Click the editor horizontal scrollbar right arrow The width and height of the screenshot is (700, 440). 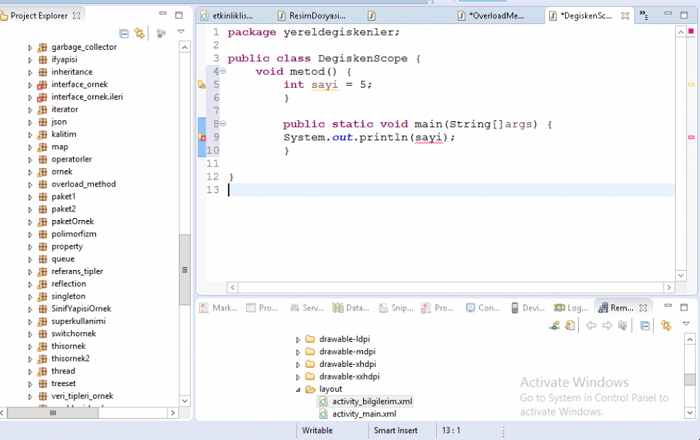[x=669, y=288]
